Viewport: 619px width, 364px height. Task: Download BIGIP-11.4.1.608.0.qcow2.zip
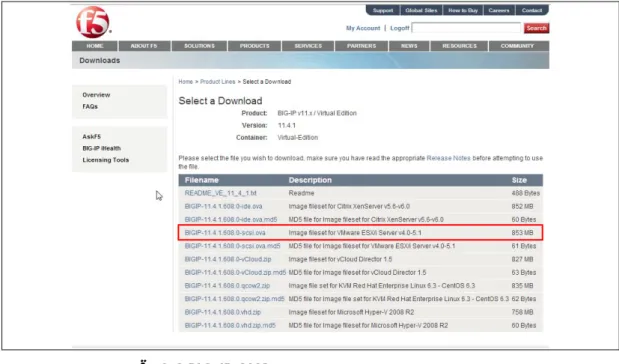227,286
